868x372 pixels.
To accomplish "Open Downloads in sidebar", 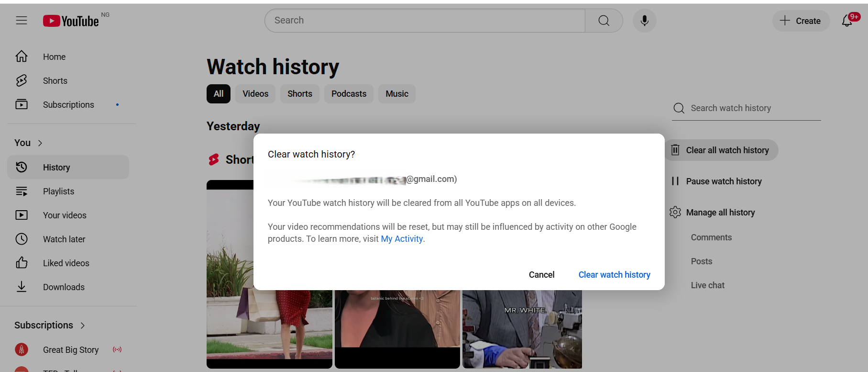I will pyautogui.click(x=68, y=287).
